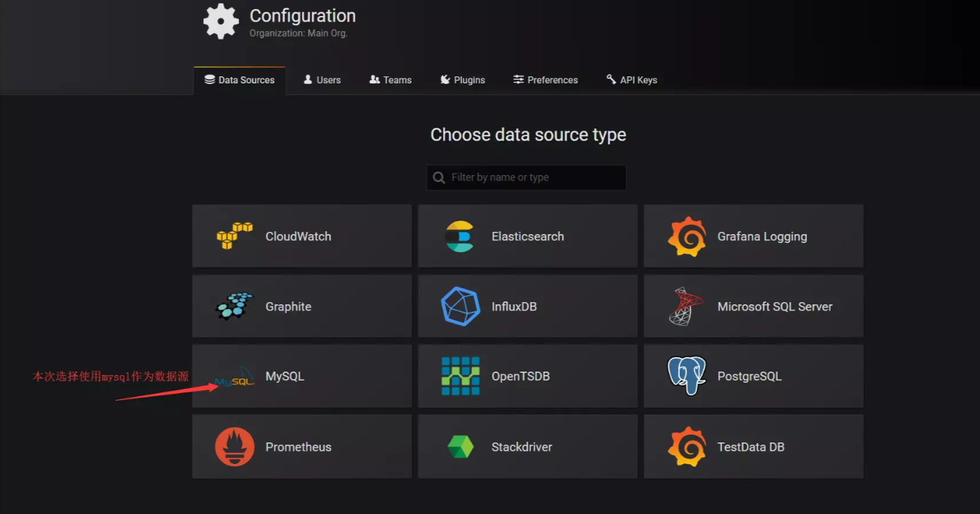Open the Plugins tab
The width and height of the screenshot is (980, 514).
tap(462, 81)
